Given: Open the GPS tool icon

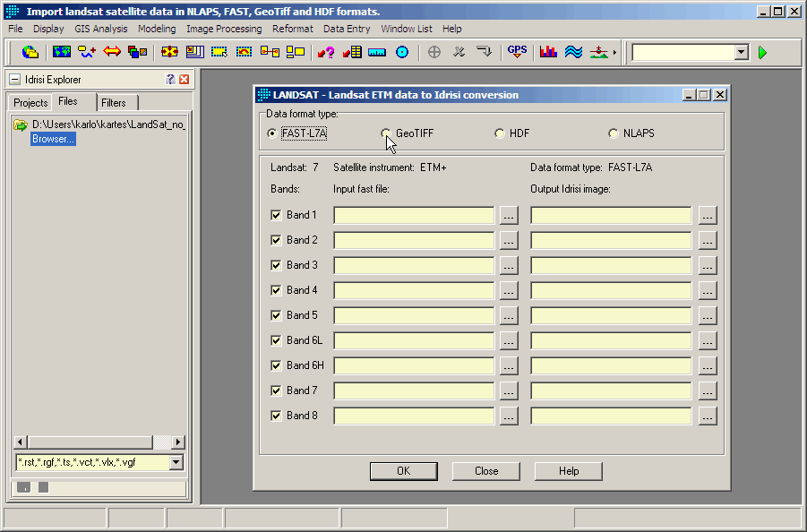Looking at the screenshot, I should pyautogui.click(x=517, y=52).
